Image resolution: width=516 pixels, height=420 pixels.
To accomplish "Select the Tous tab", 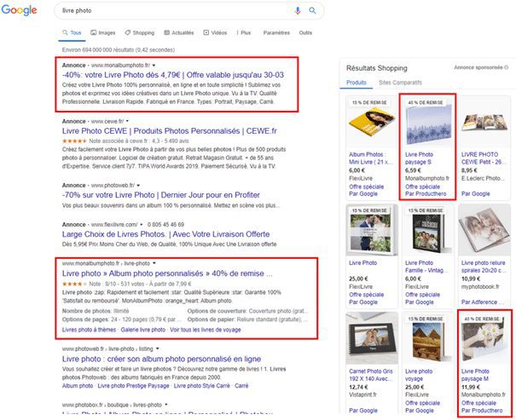I will point(72,33).
